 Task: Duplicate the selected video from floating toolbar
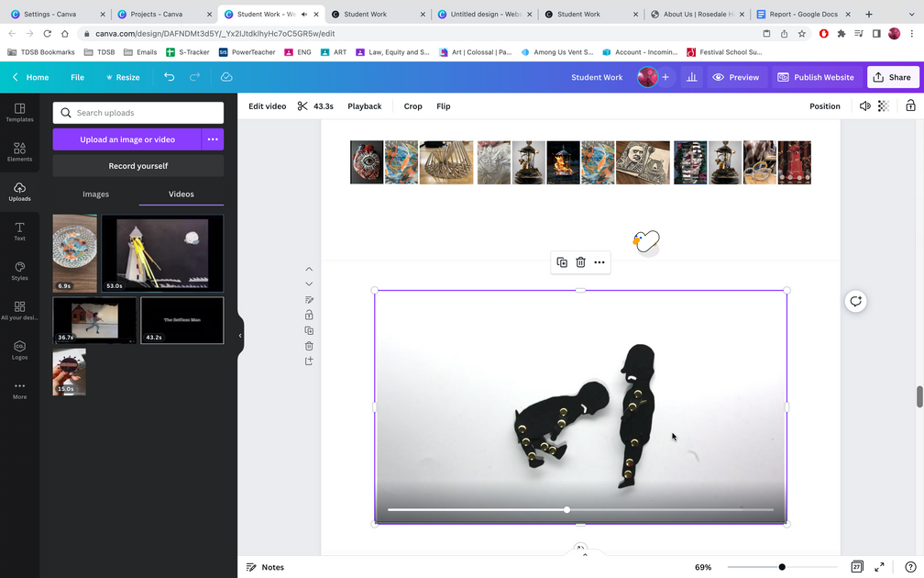[562, 262]
